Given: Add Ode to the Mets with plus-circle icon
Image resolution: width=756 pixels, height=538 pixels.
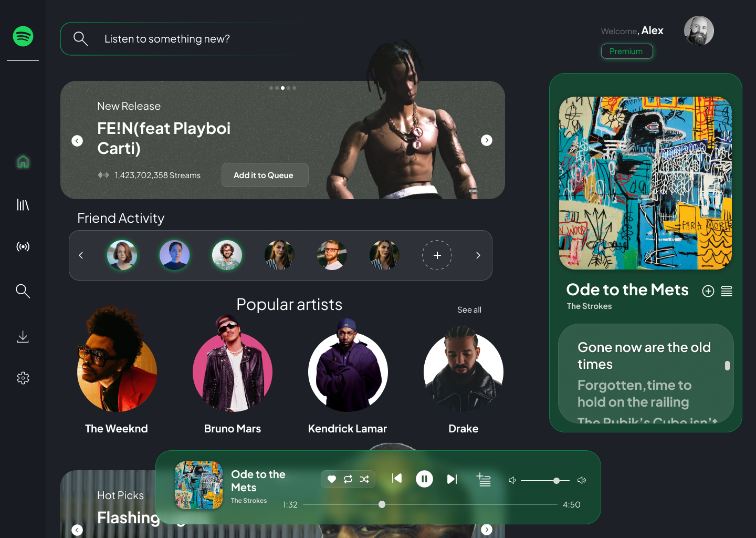Looking at the screenshot, I should click(708, 291).
